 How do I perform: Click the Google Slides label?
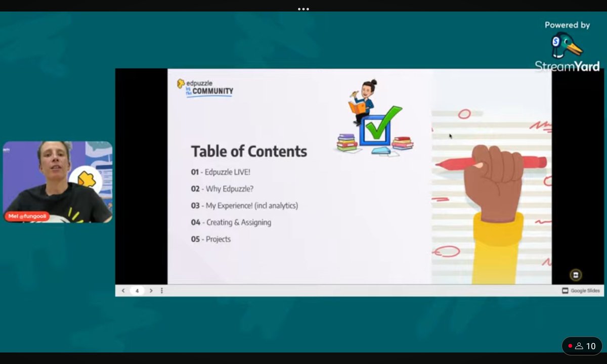coord(581,291)
